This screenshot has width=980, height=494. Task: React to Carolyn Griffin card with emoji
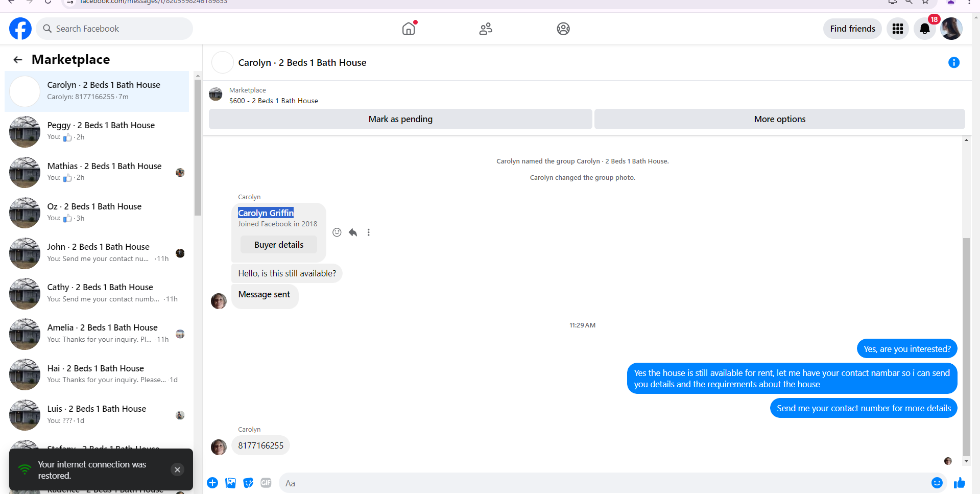click(337, 232)
